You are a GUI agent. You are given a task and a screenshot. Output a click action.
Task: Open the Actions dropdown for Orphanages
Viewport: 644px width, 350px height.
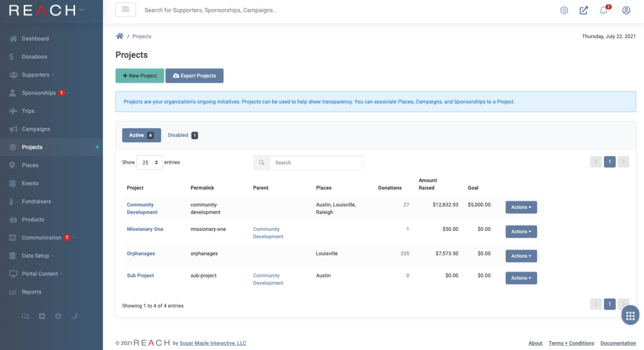(521, 256)
